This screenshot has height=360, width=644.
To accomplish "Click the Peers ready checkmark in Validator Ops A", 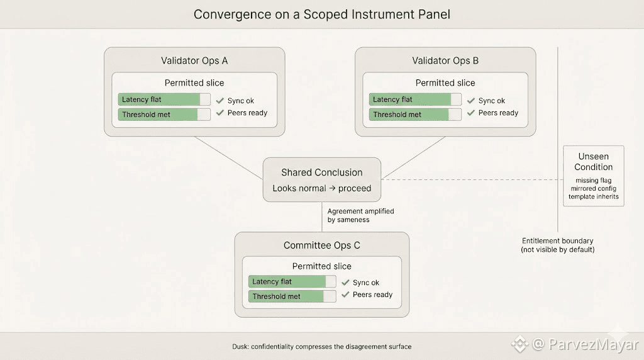I will click(220, 113).
